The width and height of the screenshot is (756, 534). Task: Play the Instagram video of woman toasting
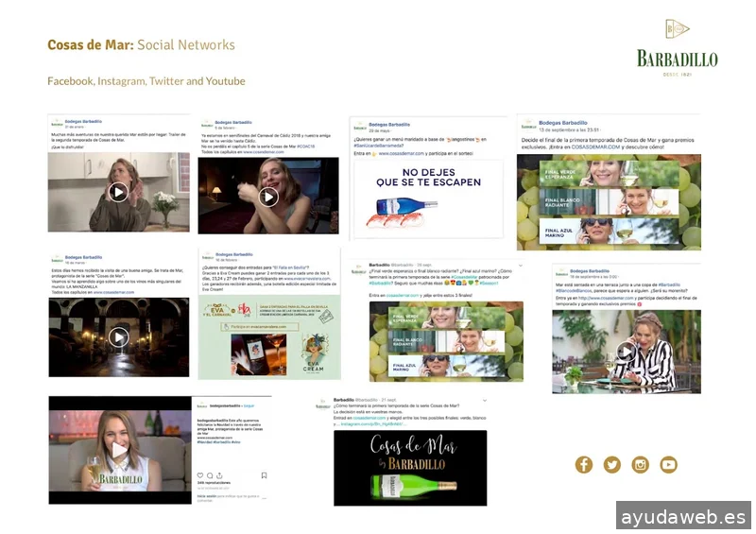(119, 451)
